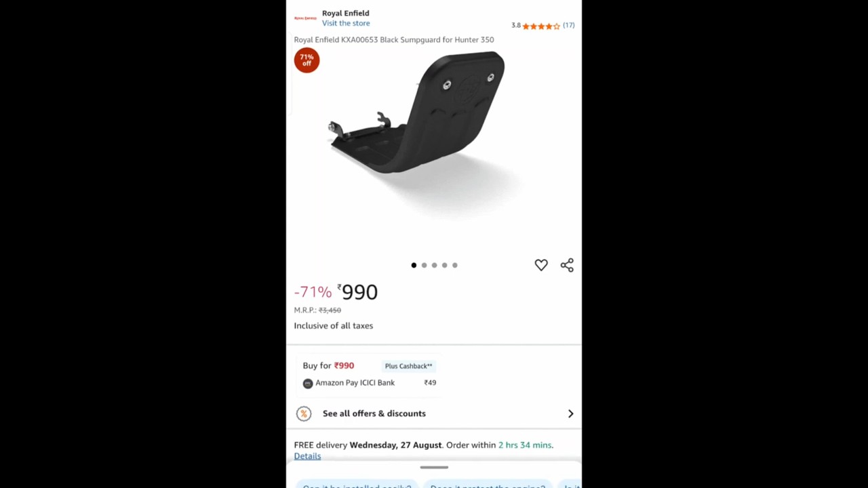
Task: Select the first image carousel dot
Action: tap(414, 265)
